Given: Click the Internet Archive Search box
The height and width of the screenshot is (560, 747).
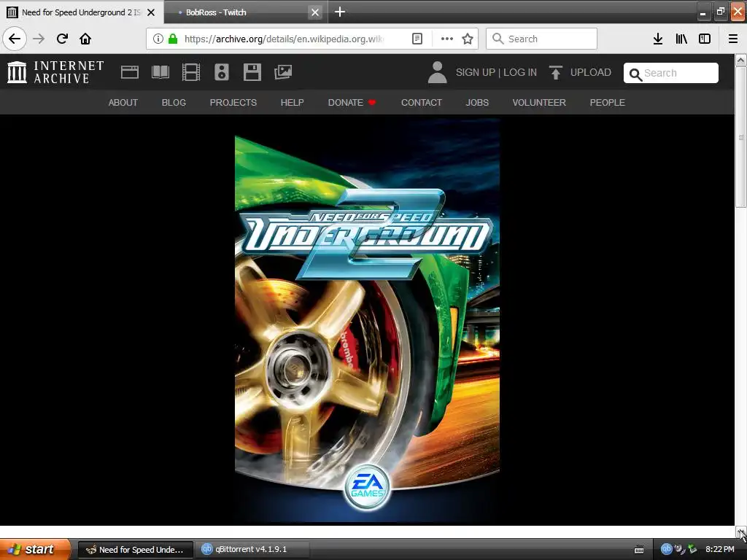Looking at the screenshot, I should point(671,73).
